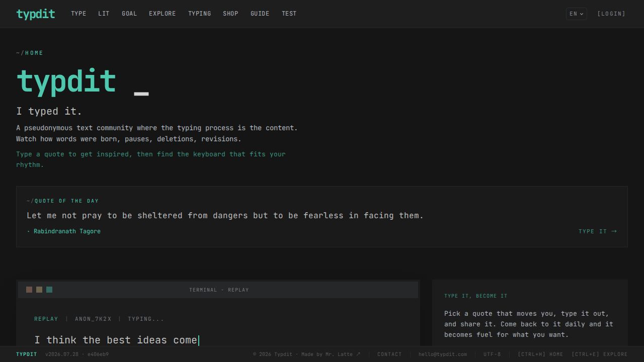Screen dimensions: 644x362
Task: Click the TYPE IT, BECOME IT heading
Action: click(x=476, y=296)
